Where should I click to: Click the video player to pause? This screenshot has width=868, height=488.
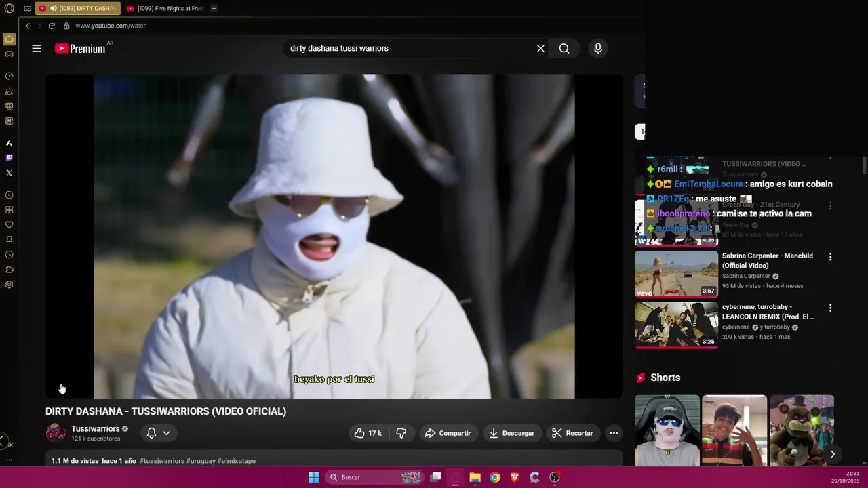334,236
